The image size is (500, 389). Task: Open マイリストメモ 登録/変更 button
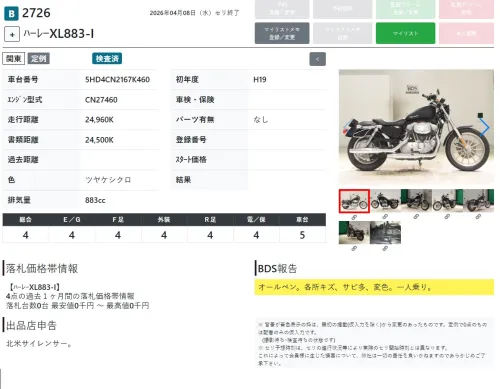click(282, 33)
